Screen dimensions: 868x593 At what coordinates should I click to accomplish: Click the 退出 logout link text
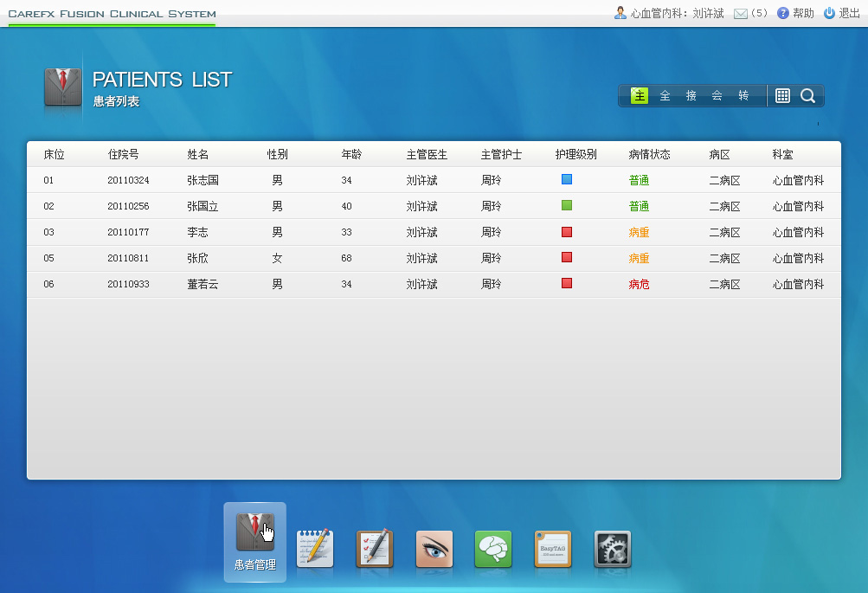click(849, 13)
